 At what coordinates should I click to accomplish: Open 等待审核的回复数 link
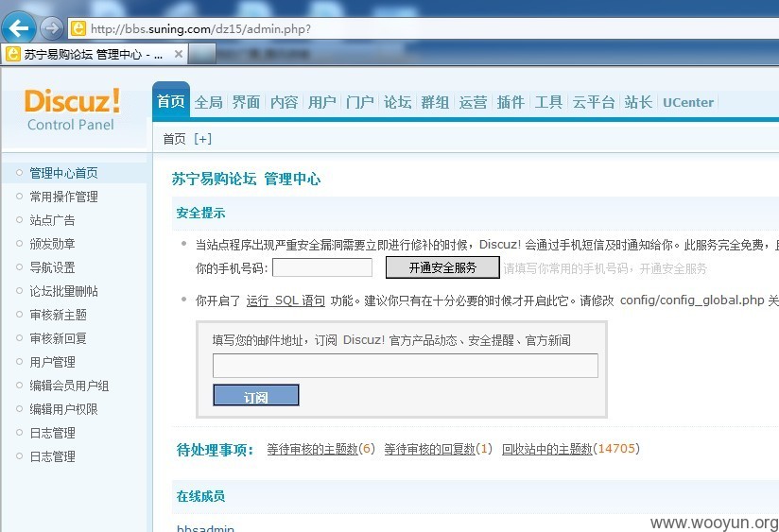430,449
